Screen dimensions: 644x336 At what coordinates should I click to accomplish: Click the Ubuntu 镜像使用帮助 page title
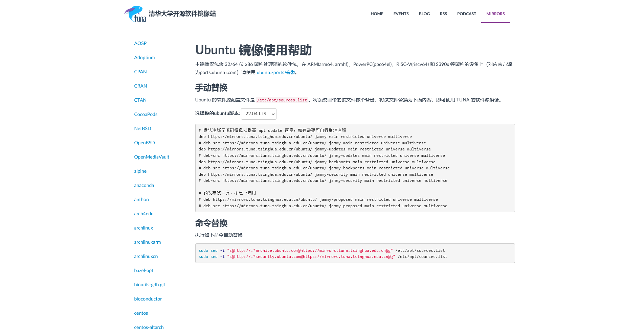coord(253,50)
